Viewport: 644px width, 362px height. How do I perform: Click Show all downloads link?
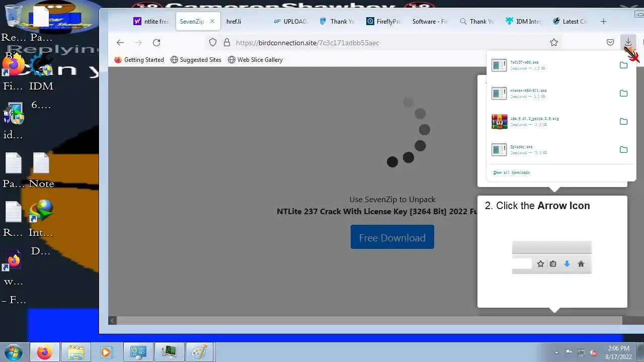tap(511, 172)
